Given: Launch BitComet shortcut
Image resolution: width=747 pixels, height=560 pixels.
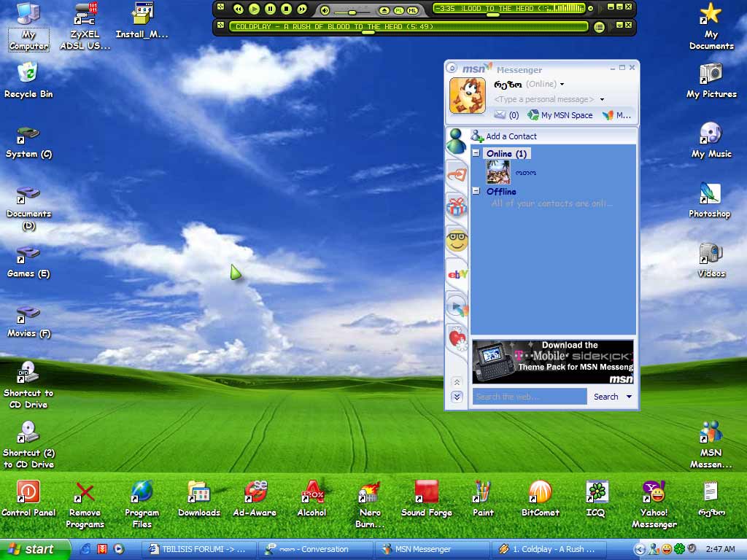Looking at the screenshot, I should point(541,499).
